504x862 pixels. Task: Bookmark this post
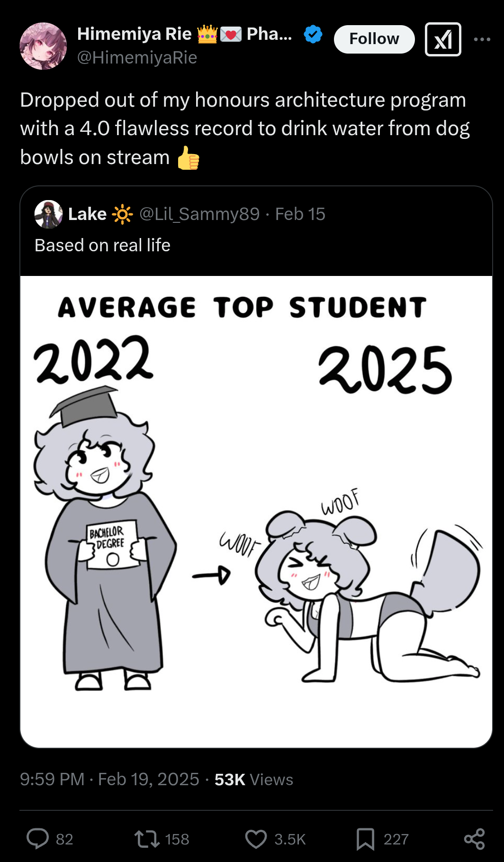click(x=365, y=839)
